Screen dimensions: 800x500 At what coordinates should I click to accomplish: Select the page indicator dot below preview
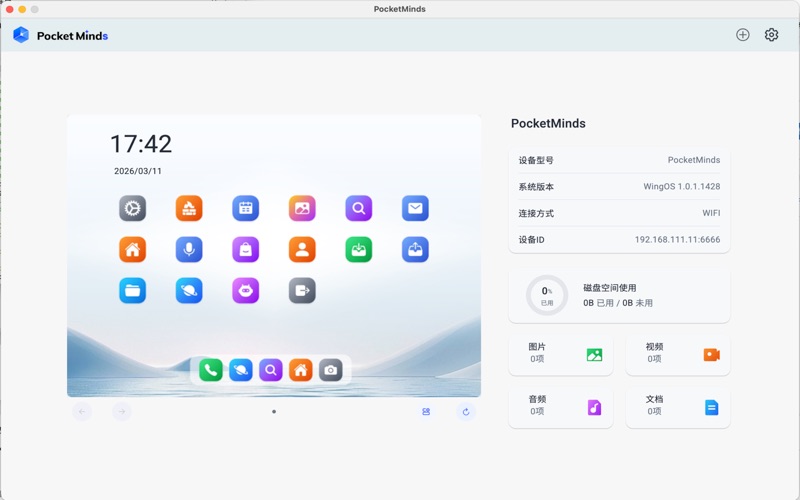point(274,411)
